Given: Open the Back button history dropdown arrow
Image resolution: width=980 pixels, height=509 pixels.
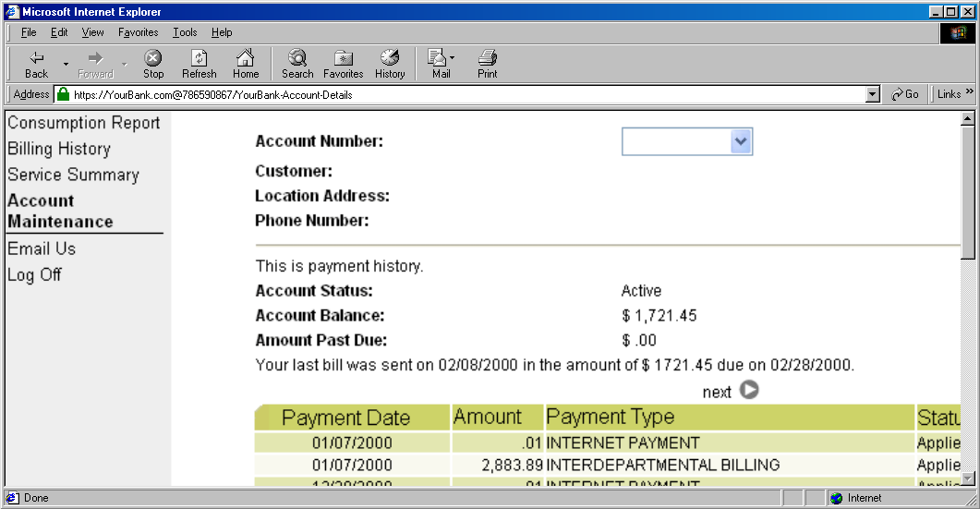Looking at the screenshot, I should click(x=66, y=64).
